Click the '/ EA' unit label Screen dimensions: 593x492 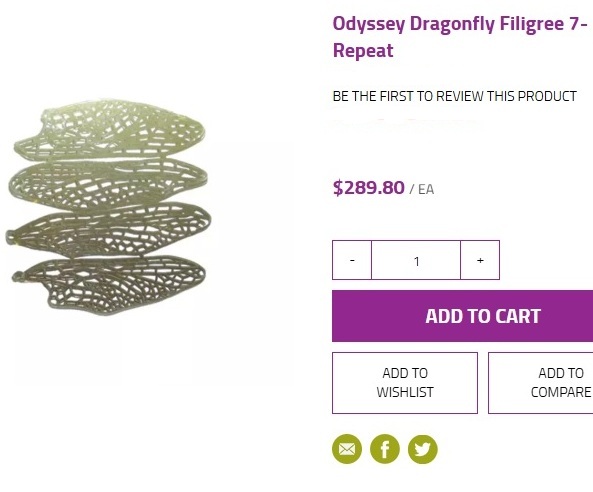[422, 189]
